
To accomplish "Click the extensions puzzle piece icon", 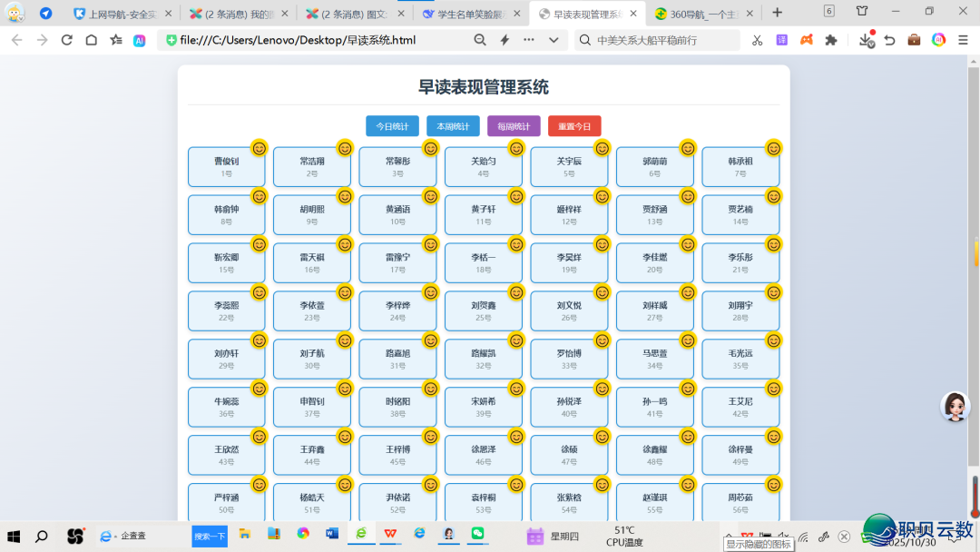I will pyautogui.click(x=830, y=41).
